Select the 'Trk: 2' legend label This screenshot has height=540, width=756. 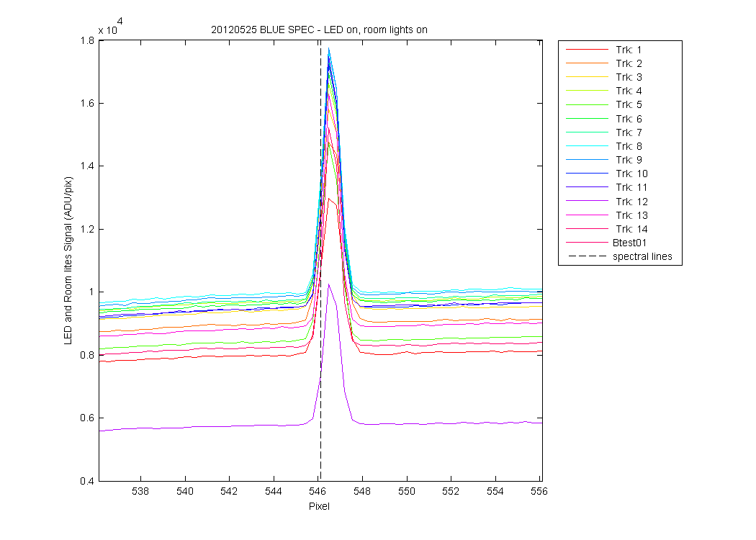coord(629,63)
